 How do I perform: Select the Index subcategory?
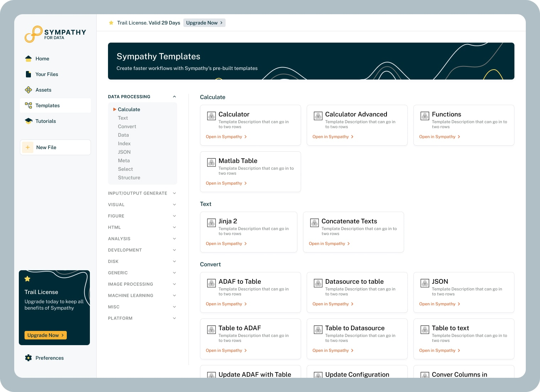click(124, 143)
